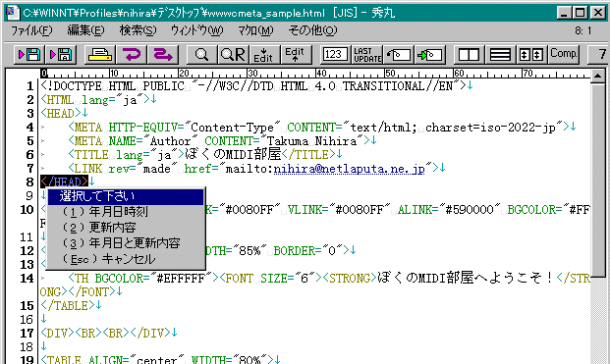The height and width of the screenshot is (364, 610).
Task: Click the <HEAD> tag on line 3
Action: click(61, 114)
